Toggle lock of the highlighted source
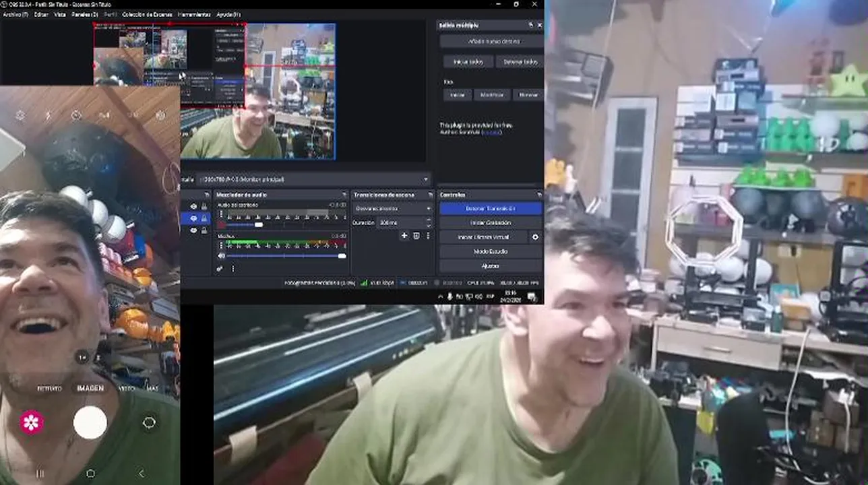The image size is (868, 485). [204, 218]
